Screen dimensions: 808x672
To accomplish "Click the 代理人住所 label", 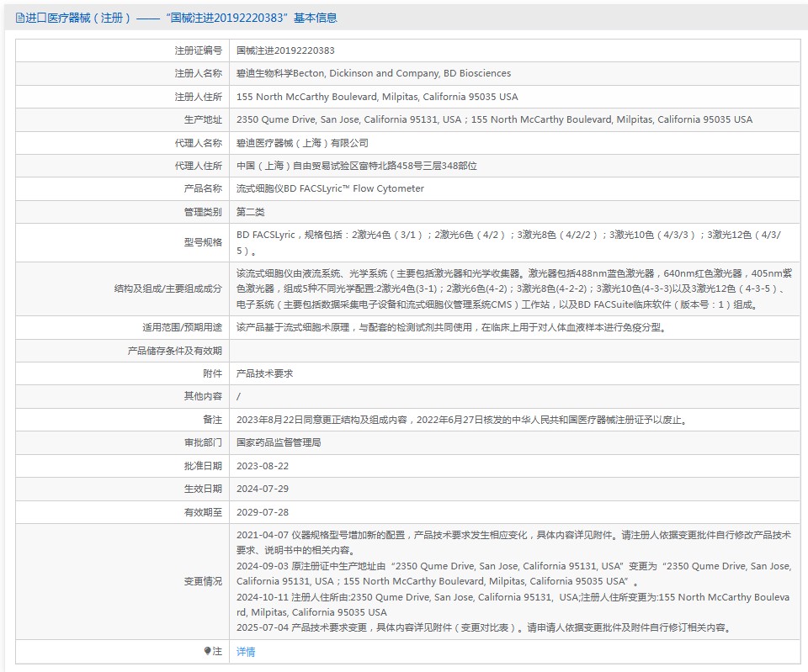I will click(x=199, y=166).
